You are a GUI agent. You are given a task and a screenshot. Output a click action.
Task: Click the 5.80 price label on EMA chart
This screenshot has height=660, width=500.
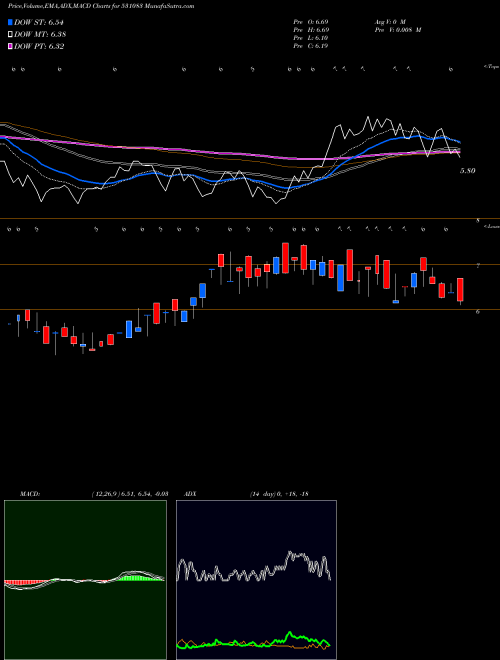pos(468,171)
